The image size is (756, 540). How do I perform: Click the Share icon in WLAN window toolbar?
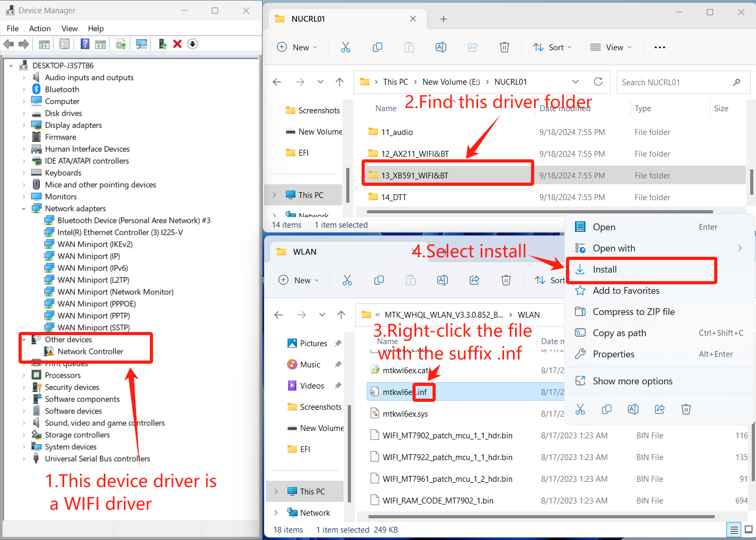[x=474, y=280]
